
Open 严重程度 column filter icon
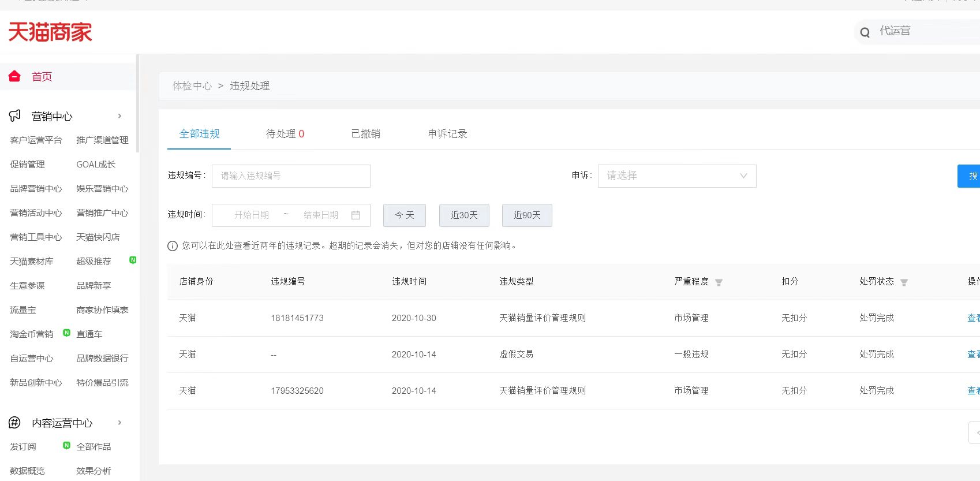click(x=719, y=282)
